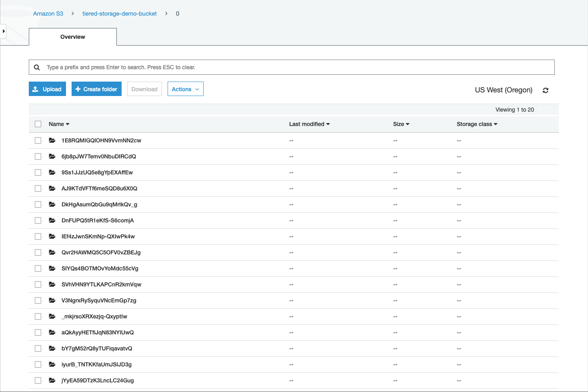Screen dimensions: 588x392
Task: Select checkbox for Qvr2HAWMQ5C5OFV0vZBEJg
Action: tap(38, 252)
